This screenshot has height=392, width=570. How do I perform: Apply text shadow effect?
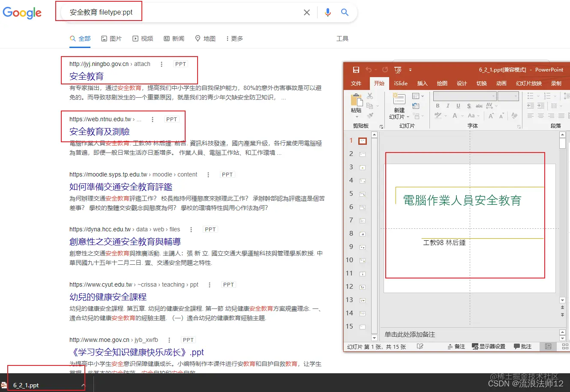pyautogui.click(x=469, y=106)
